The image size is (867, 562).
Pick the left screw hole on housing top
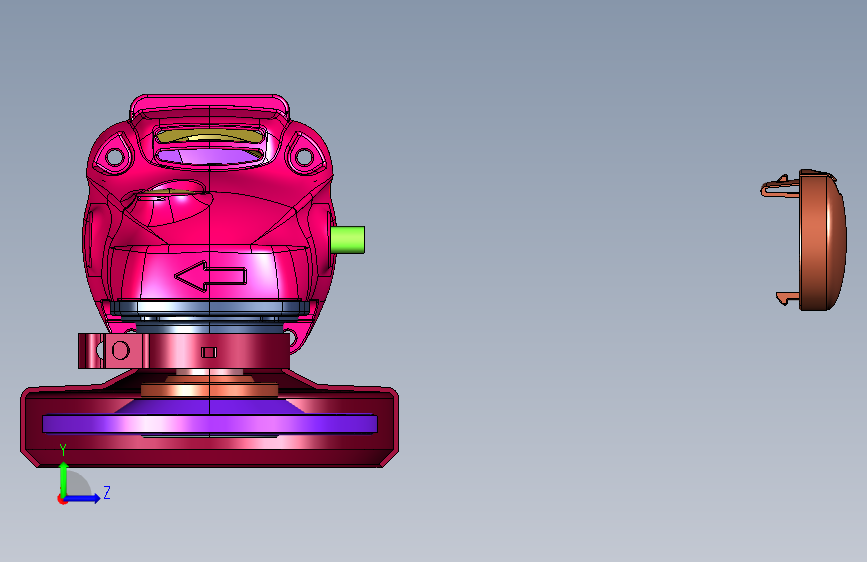114,157
